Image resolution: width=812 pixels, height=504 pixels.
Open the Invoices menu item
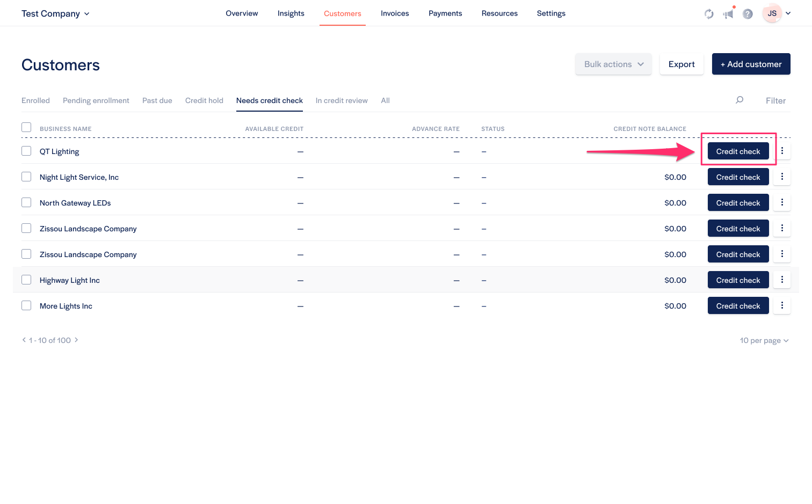click(x=395, y=13)
